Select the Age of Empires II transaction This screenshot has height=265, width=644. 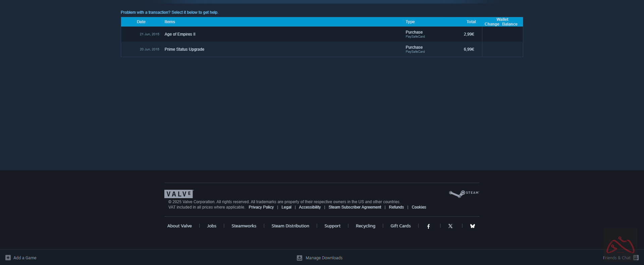pyautogui.click(x=180, y=34)
